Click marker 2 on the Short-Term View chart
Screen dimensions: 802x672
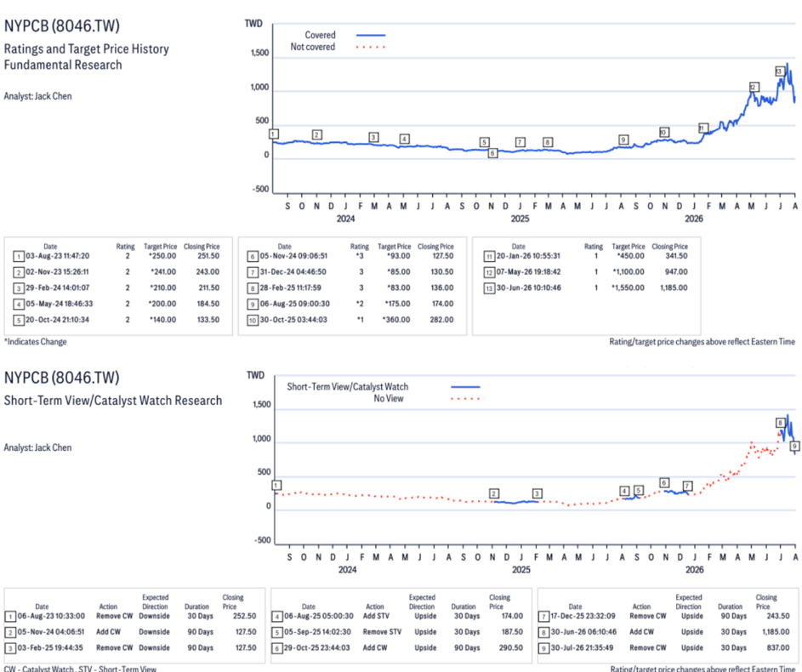(493, 493)
